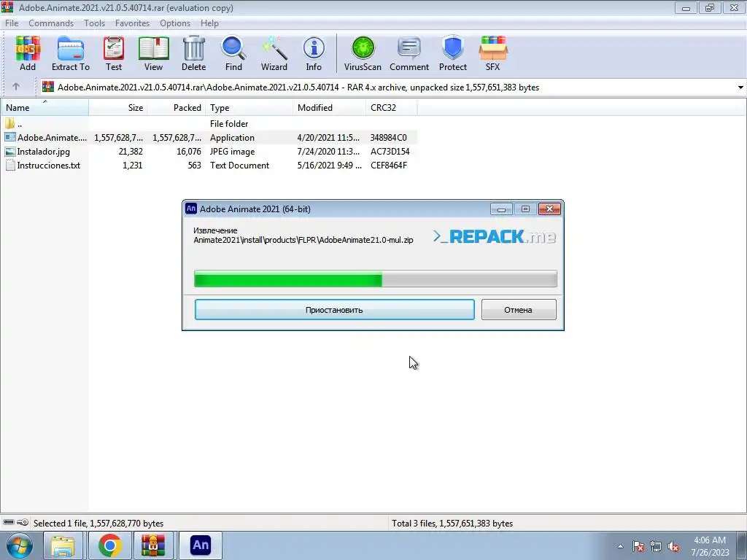
Task: Minimize the Adobe Animate installer dialog
Action: click(x=501, y=209)
